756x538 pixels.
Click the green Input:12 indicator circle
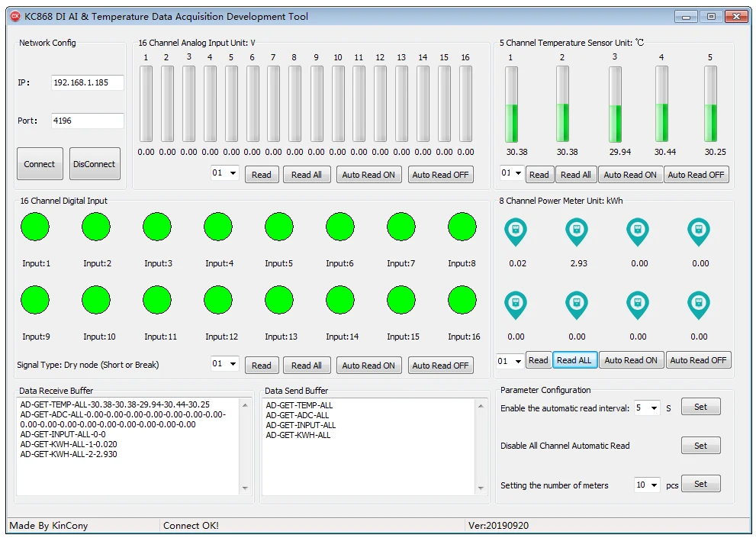click(x=218, y=301)
